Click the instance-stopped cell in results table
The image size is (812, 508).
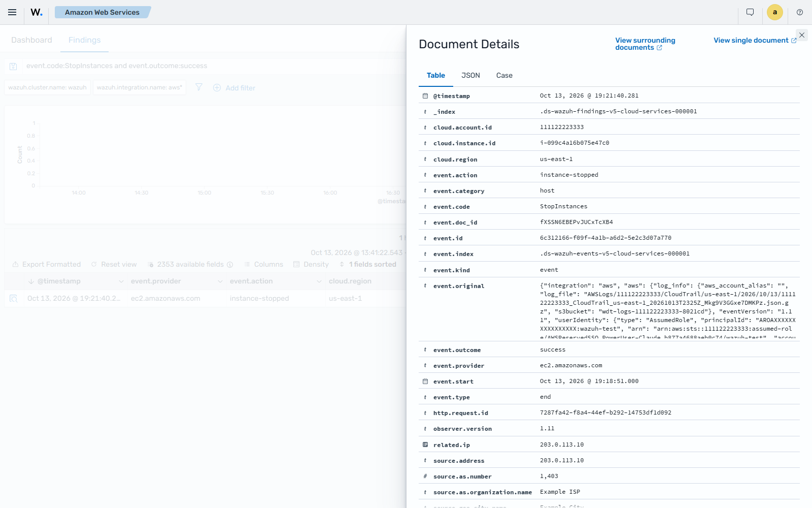click(x=259, y=298)
